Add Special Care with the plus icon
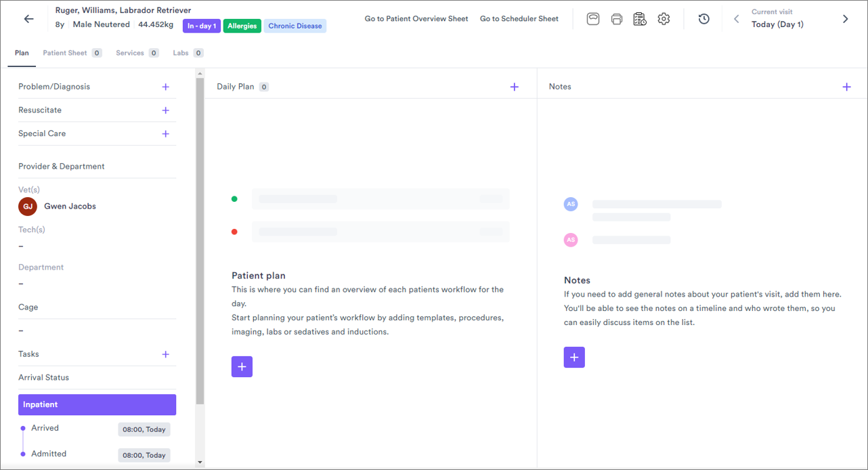 [x=166, y=134]
